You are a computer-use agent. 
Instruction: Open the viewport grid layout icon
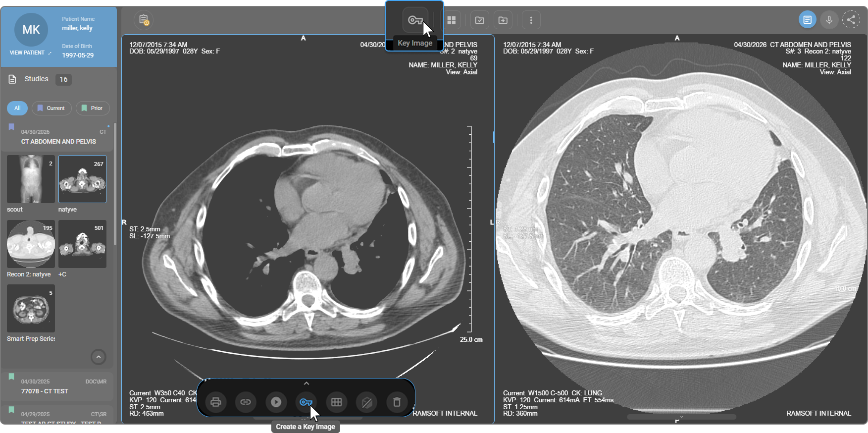(451, 20)
